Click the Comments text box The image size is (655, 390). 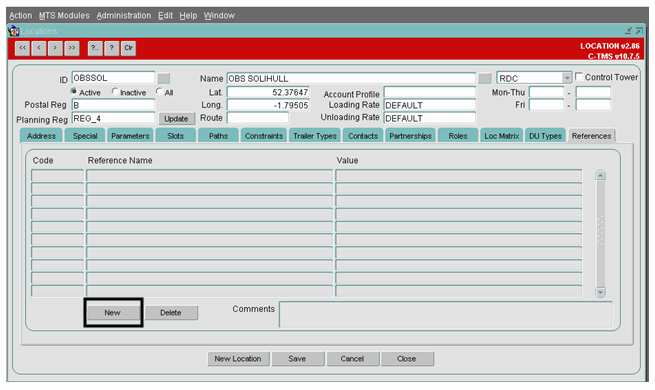pos(445,314)
